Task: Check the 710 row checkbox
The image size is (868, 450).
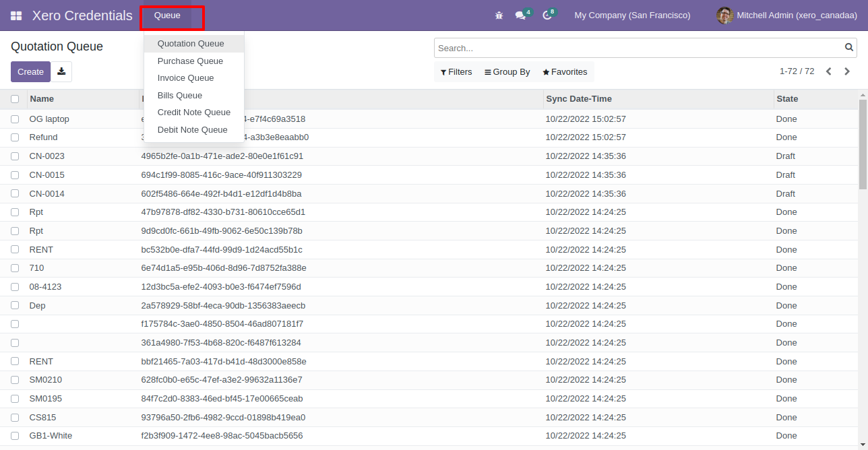Action: [15, 268]
